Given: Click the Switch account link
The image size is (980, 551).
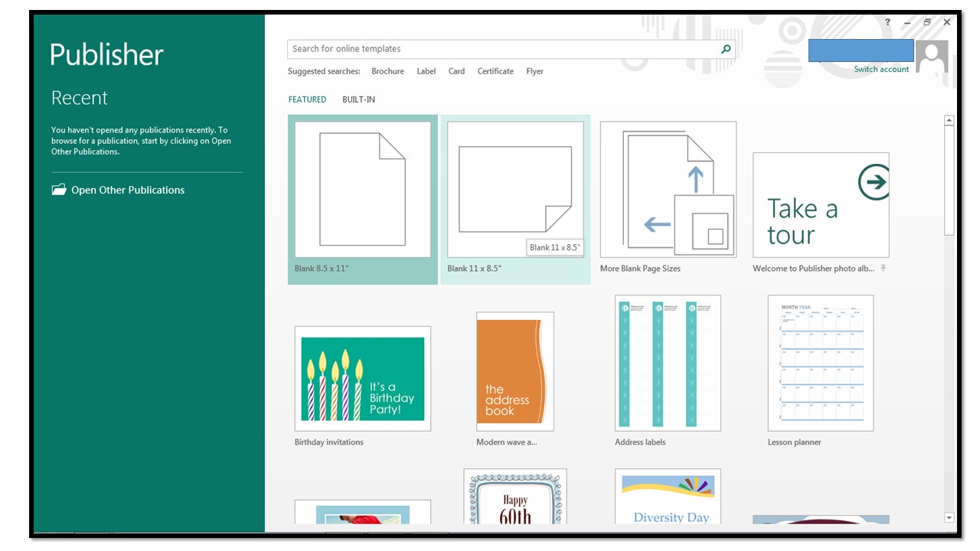Looking at the screenshot, I should point(881,69).
